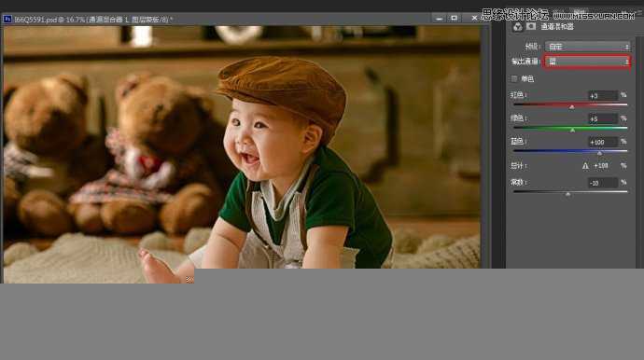The width and height of the screenshot is (644, 360).
Task: Maximize the document window
Action: pyautogui.click(x=454, y=18)
